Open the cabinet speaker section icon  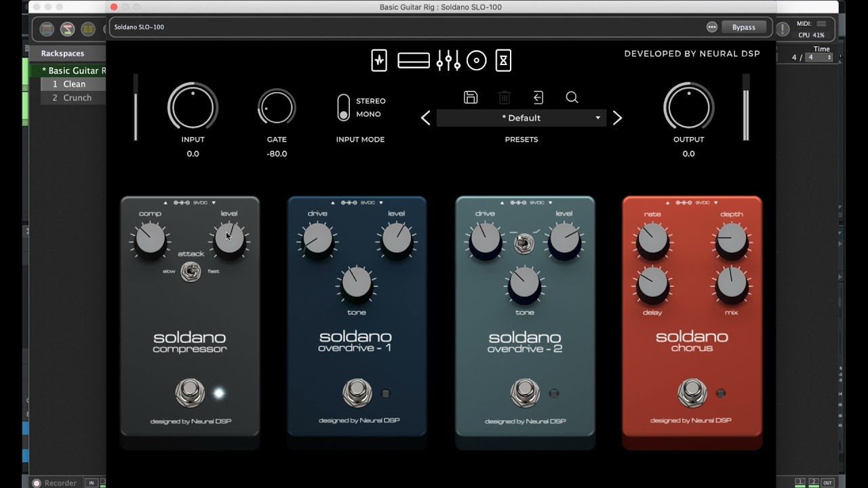point(477,61)
